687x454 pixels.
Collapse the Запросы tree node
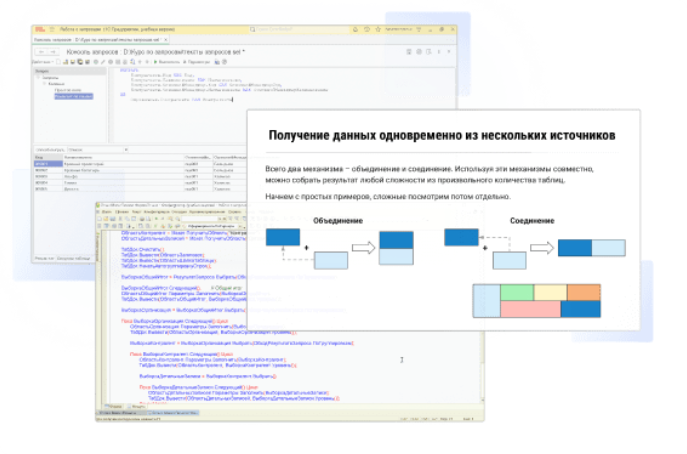coord(37,77)
